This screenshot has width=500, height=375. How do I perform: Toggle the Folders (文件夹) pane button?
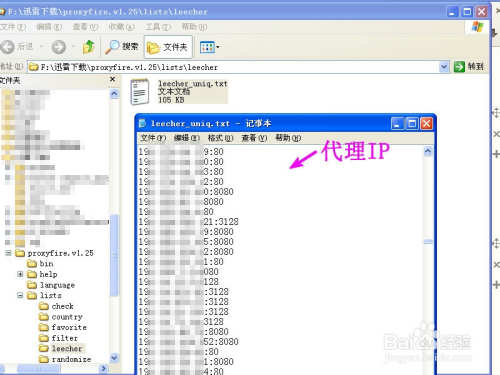[x=168, y=47]
